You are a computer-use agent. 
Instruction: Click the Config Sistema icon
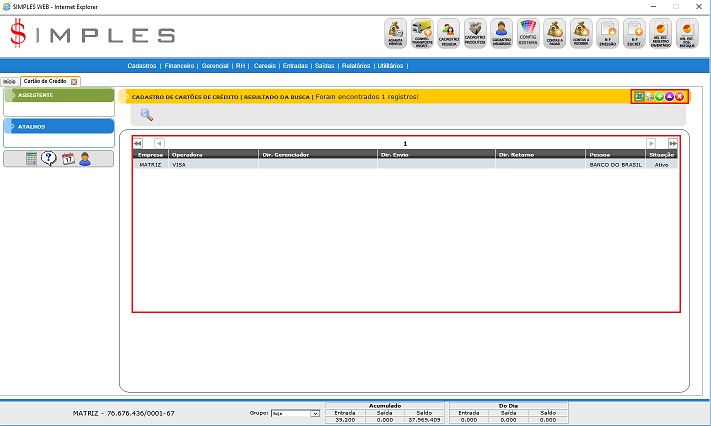[x=528, y=33]
